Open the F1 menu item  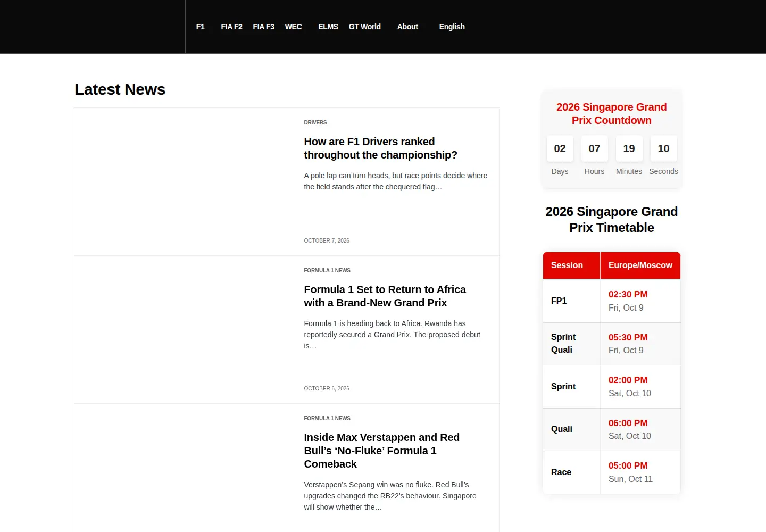(200, 27)
